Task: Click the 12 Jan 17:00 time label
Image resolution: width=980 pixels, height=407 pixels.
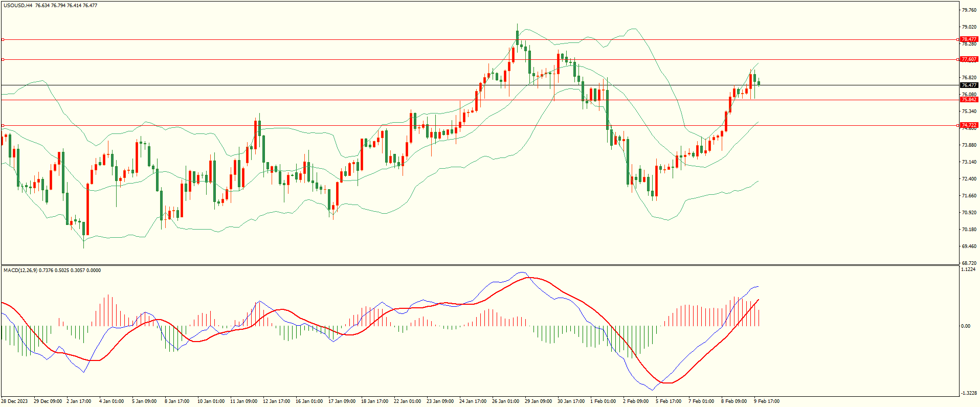Action: point(277,401)
